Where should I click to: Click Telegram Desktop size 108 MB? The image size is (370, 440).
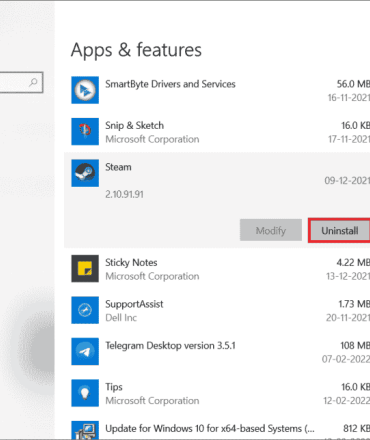coord(355,346)
